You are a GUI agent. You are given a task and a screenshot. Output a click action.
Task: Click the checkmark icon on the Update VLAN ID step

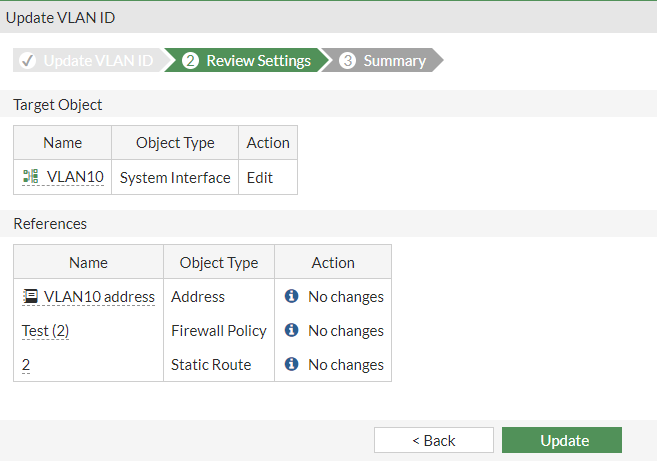[x=28, y=61]
